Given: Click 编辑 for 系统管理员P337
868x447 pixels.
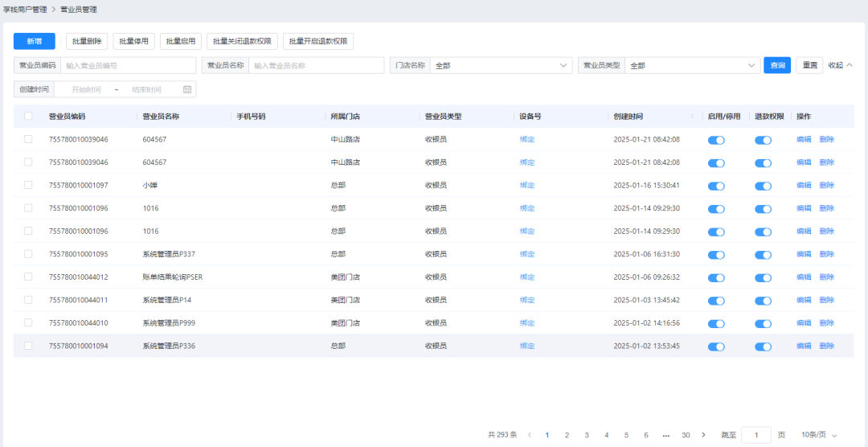Looking at the screenshot, I should point(804,254).
